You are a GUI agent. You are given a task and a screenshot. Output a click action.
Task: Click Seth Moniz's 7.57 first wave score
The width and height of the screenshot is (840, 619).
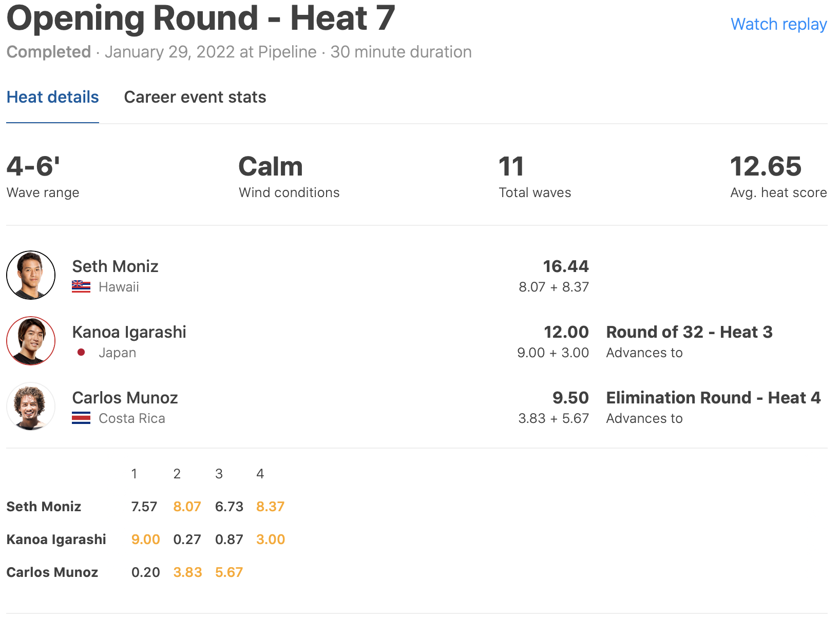click(x=144, y=507)
